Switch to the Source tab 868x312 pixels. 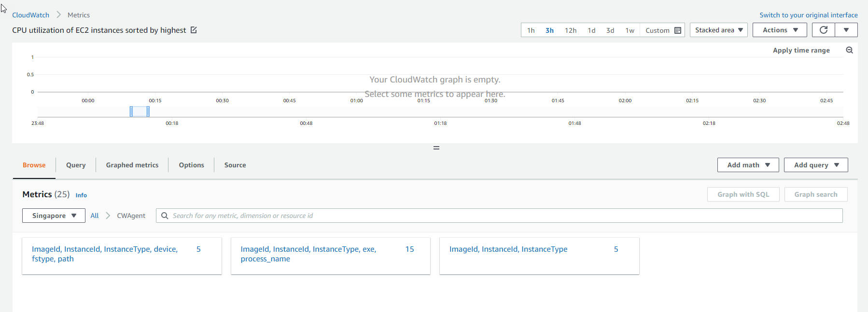click(235, 165)
